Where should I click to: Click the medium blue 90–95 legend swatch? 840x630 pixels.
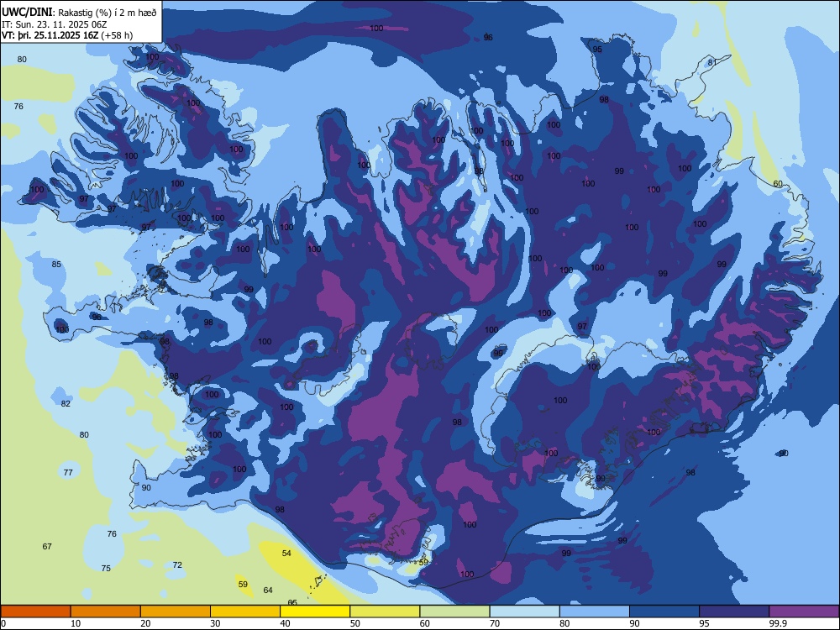pyautogui.click(x=664, y=612)
